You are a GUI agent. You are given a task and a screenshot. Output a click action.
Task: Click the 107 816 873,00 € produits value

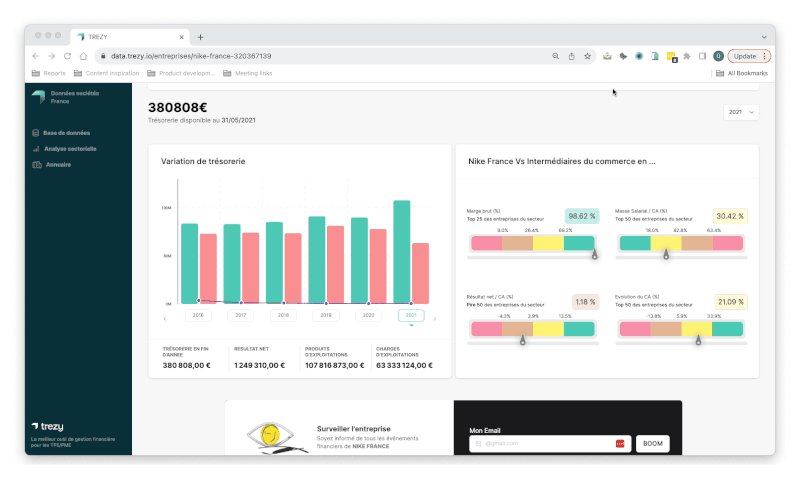[335, 365]
